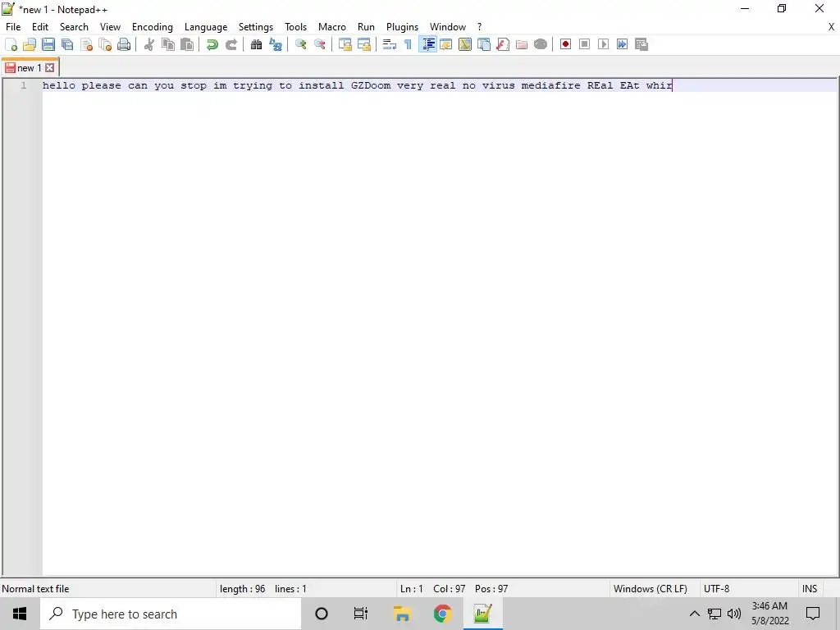Toggle Word Wrap in the toolbar
Screen dimensions: 840x630
point(390,44)
